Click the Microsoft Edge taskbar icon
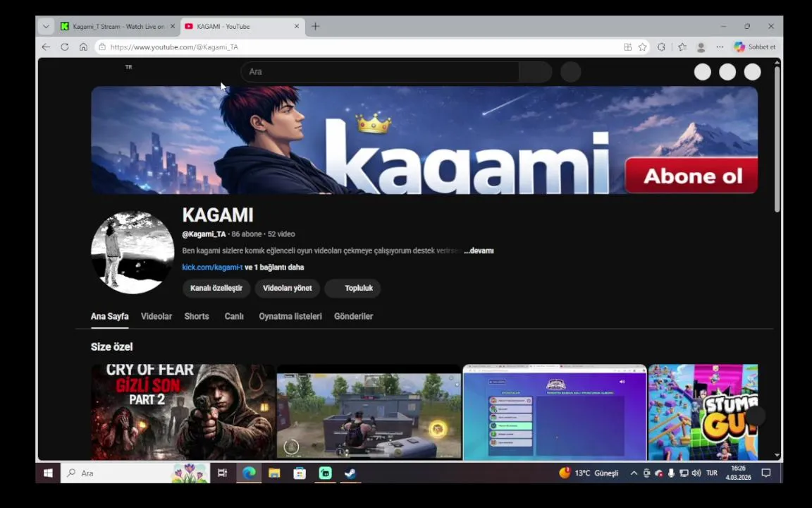 (249, 473)
